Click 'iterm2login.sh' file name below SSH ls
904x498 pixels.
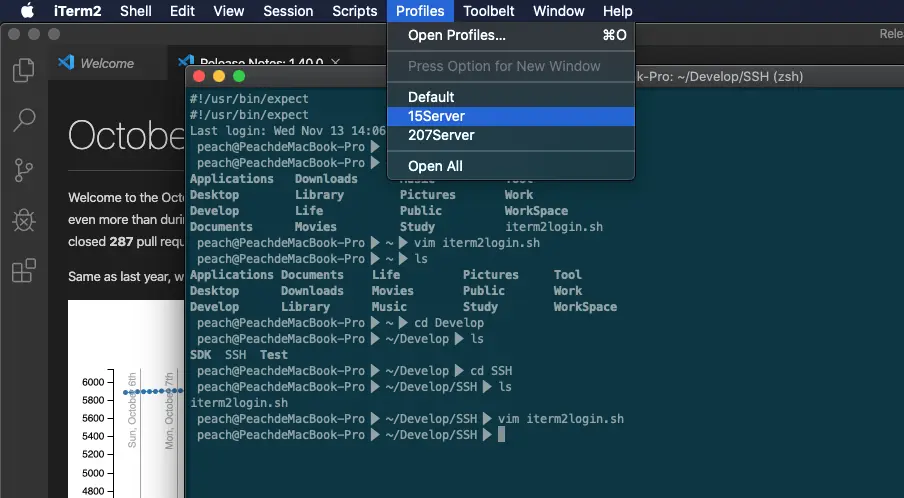(x=239, y=403)
